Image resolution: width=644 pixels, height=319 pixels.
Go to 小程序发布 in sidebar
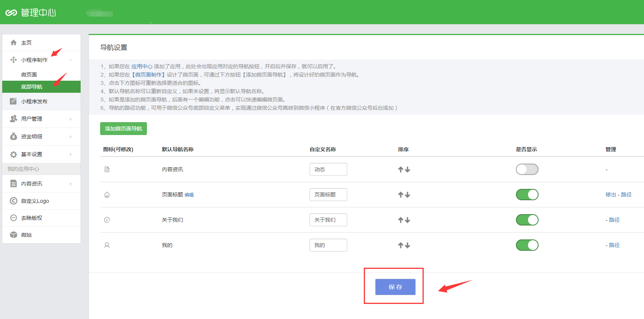34,101
